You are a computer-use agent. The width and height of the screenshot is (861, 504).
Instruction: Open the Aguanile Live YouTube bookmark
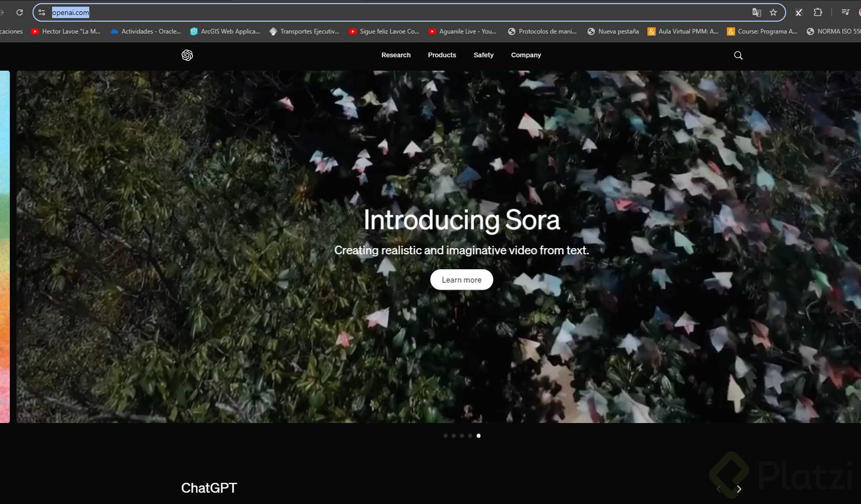point(463,31)
